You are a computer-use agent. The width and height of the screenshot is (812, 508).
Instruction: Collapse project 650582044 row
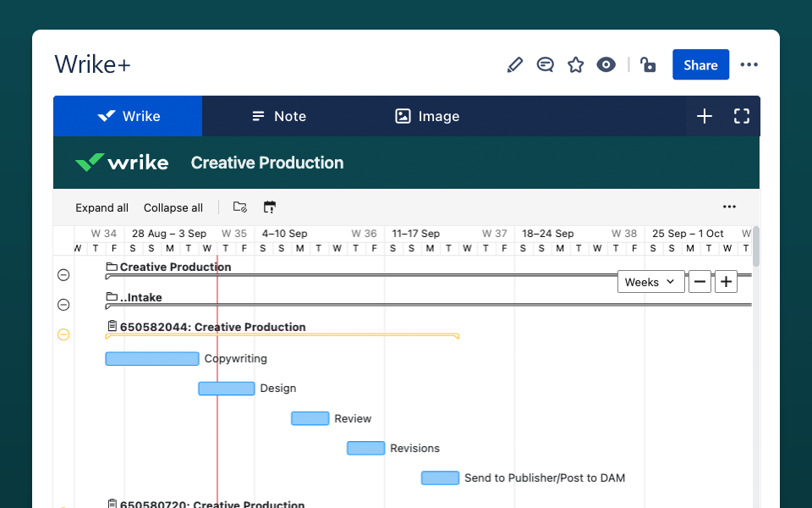(x=63, y=335)
